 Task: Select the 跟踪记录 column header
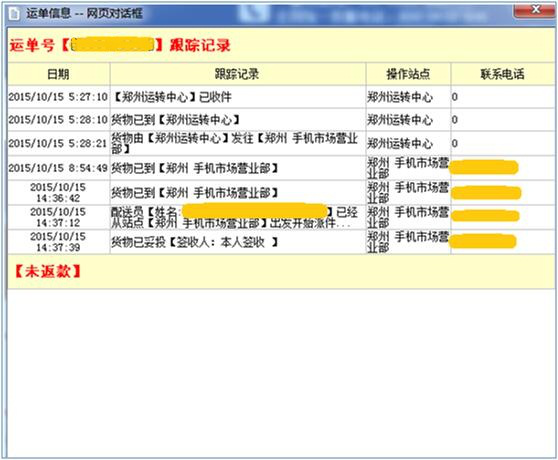pyautogui.click(x=237, y=74)
